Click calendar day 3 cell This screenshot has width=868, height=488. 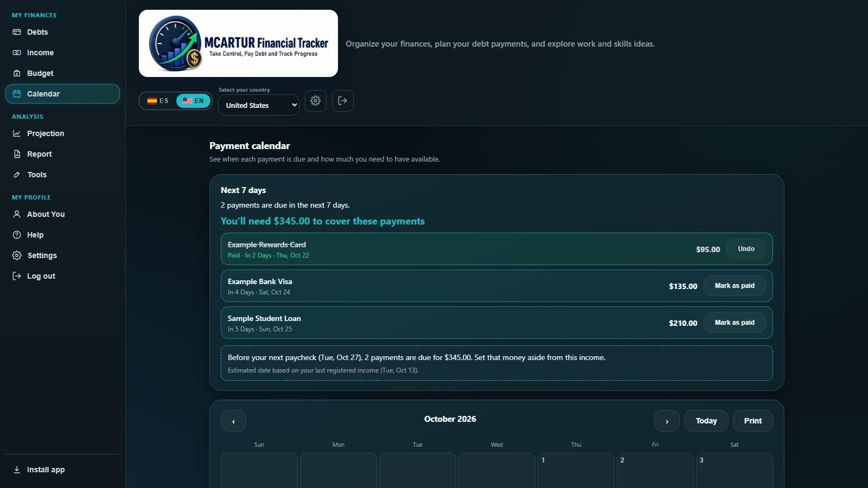pos(735,470)
